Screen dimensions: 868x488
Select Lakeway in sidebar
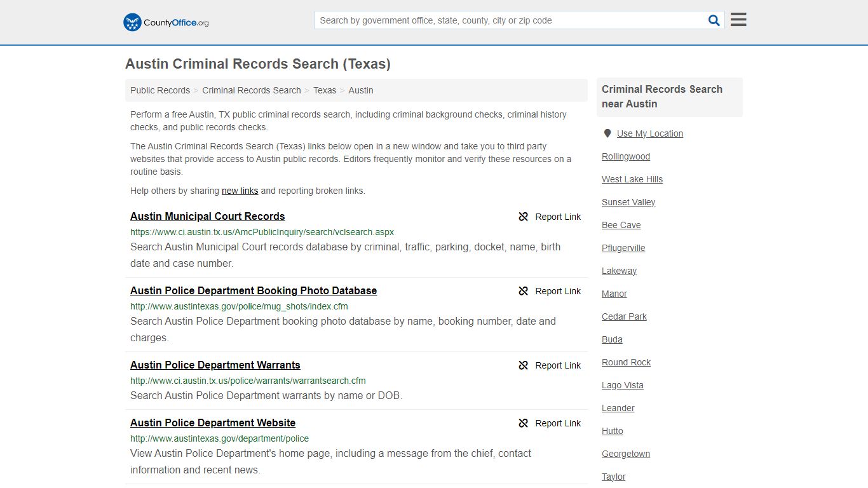click(619, 271)
